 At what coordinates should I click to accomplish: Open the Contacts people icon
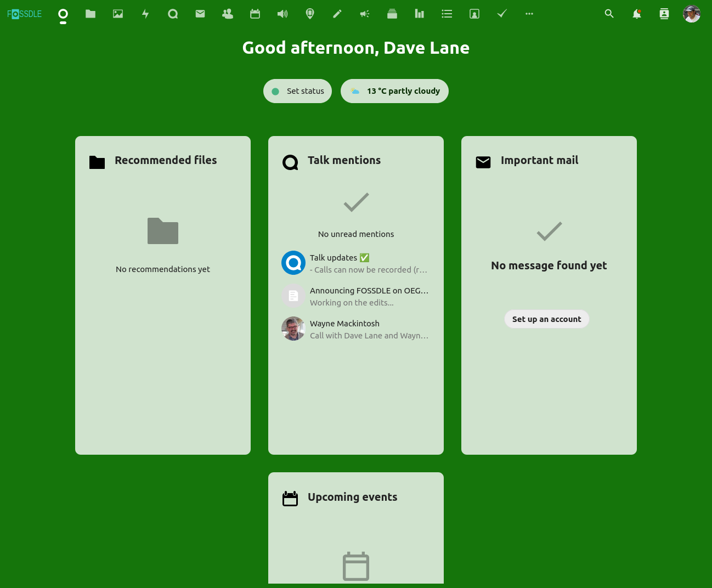(x=228, y=14)
